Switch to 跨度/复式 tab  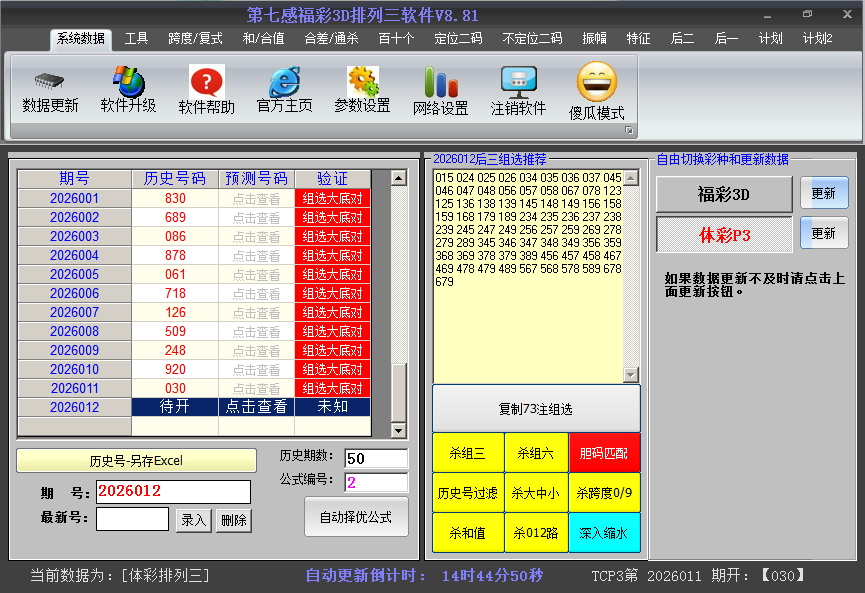tap(195, 39)
